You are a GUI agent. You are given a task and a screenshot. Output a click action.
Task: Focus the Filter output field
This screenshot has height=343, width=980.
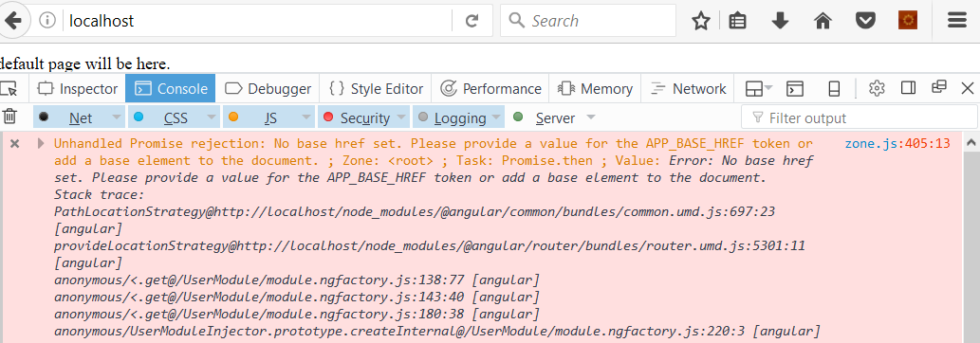click(860, 117)
